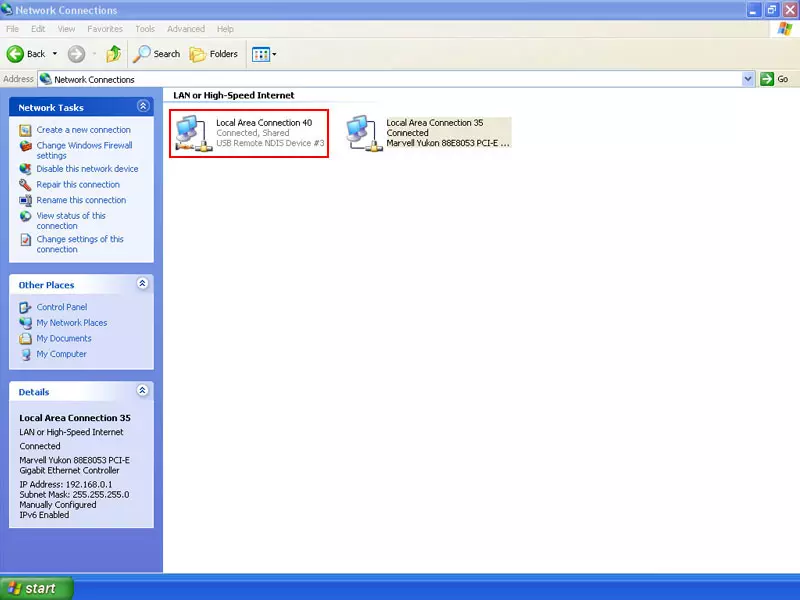Click the Forward arrow icon
The height and width of the screenshot is (600, 800).
77,54
